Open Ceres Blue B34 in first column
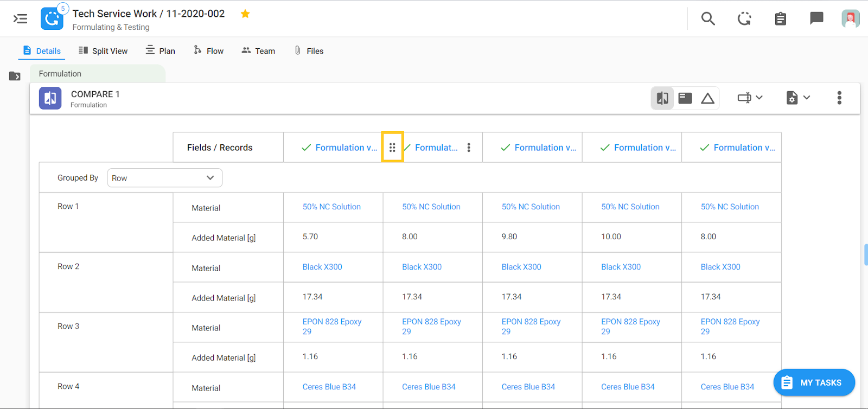 [x=329, y=387]
